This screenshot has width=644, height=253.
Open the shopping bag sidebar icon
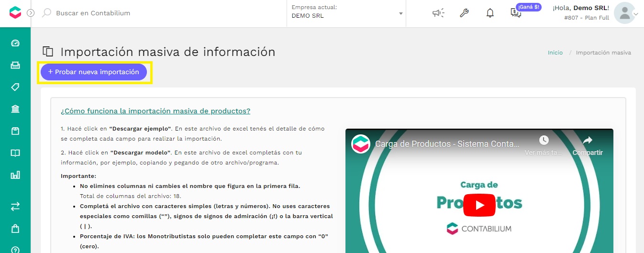pyautogui.click(x=15, y=229)
